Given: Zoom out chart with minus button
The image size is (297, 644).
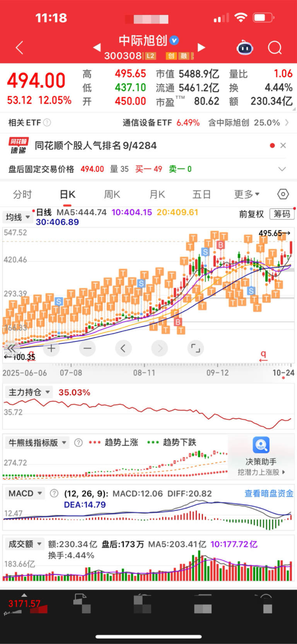Looking at the screenshot, I should [87, 349].
